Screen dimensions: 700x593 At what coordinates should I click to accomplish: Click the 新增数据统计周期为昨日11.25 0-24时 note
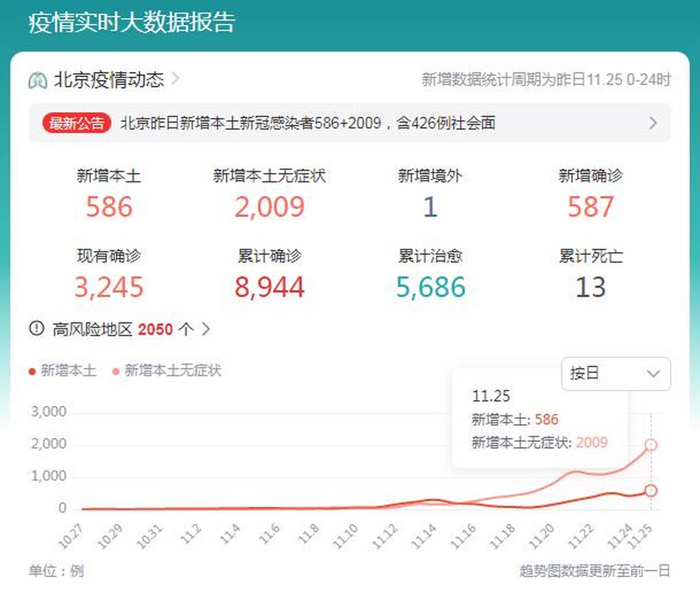546,80
